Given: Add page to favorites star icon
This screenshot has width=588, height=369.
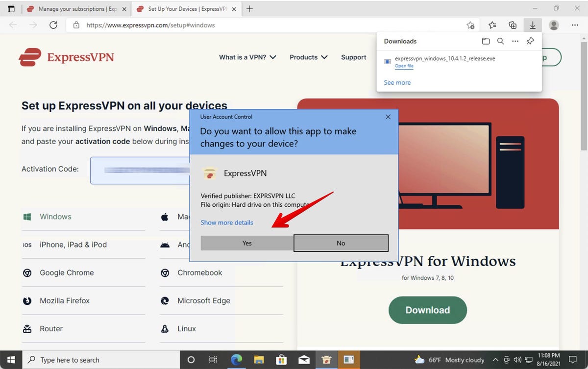Looking at the screenshot, I should (x=470, y=25).
